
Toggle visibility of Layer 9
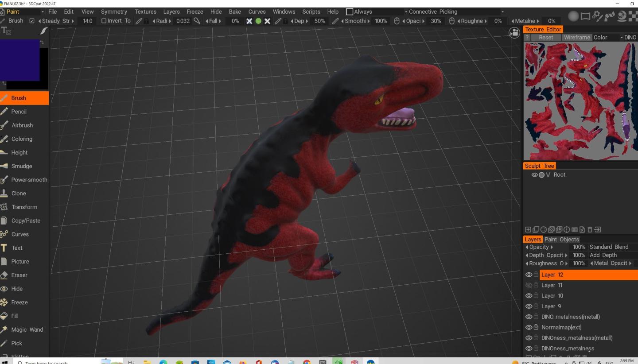pos(529,306)
